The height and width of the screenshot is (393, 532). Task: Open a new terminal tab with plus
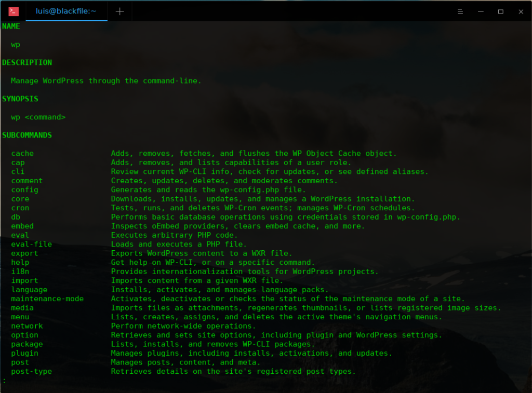120,11
